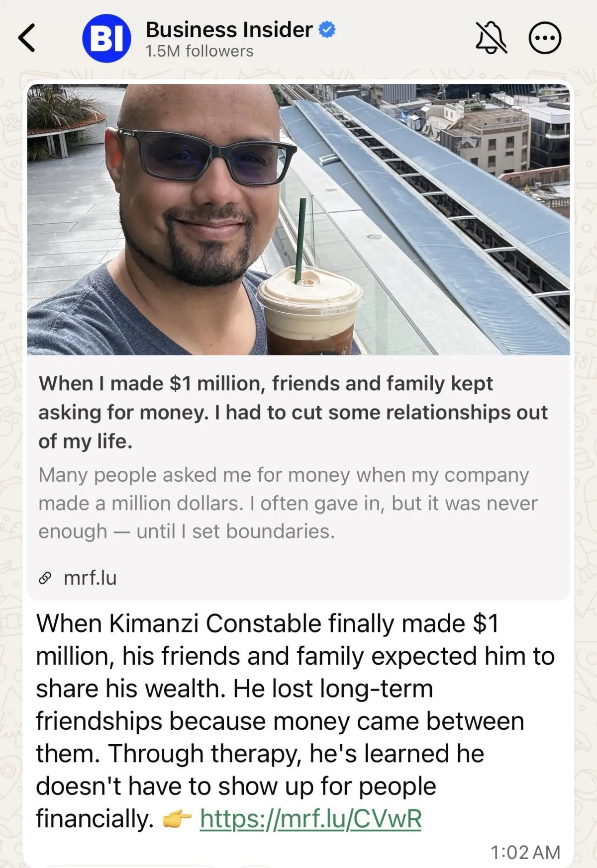Viewport: 597px width, 868px height.
Task: Tap the pointing hand emoji
Action: [177, 820]
